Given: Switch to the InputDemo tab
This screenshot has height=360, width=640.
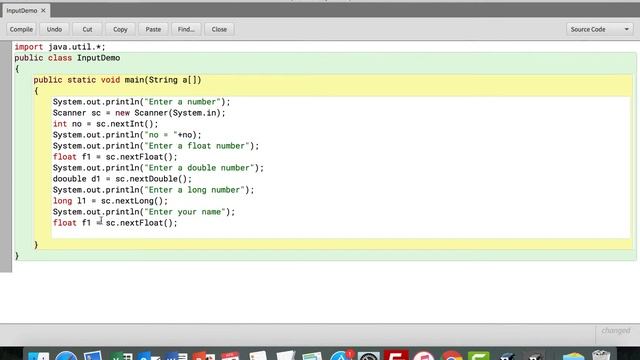Looking at the screenshot, I should pyautogui.click(x=22, y=11).
